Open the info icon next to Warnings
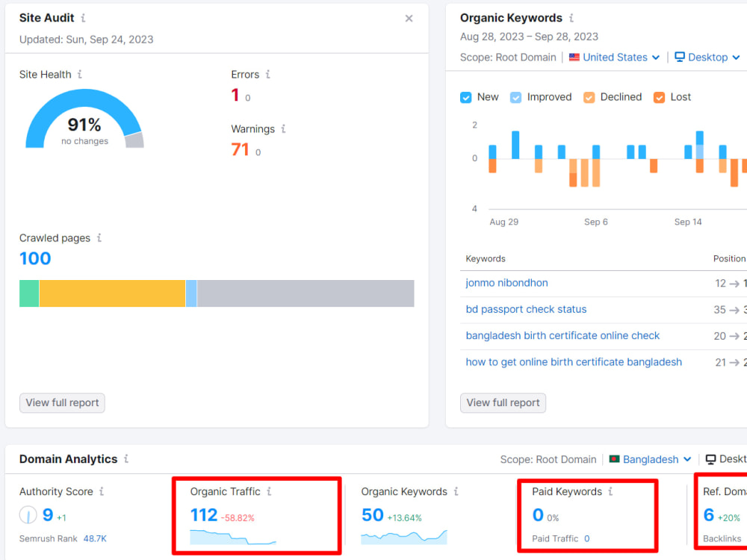Viewport: 747px width, 560px height. pyautogui.click(x=283, y=128)
